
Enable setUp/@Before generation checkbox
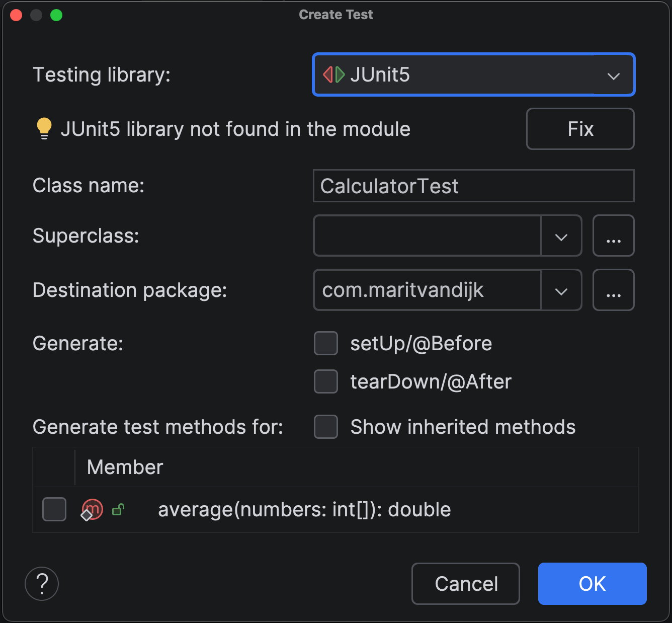[x=326, y=343]
